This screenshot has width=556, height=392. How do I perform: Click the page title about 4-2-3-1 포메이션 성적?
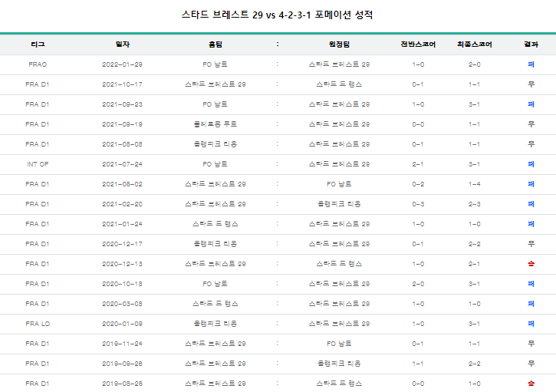tap(278, 15)
